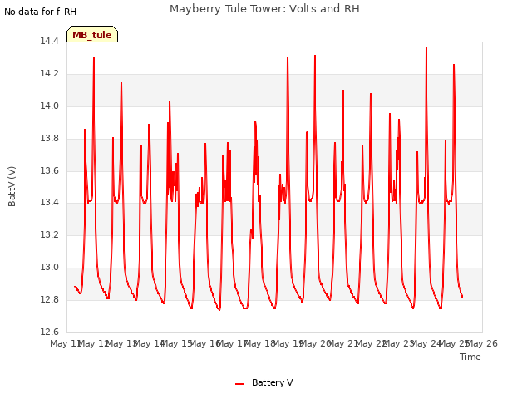Viewport: 532px width, 399px height.
Task: Click the highest voltage peak near May 24
Action: click(426, 47)
